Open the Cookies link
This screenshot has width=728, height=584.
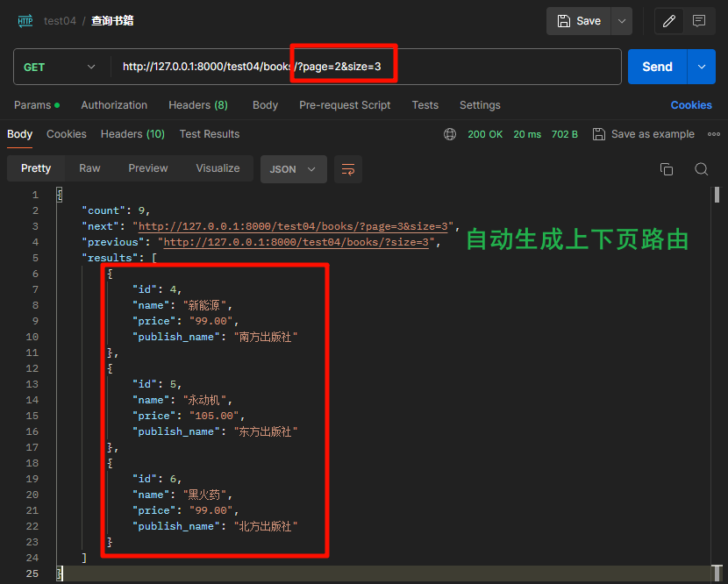(x=691, y=104)
